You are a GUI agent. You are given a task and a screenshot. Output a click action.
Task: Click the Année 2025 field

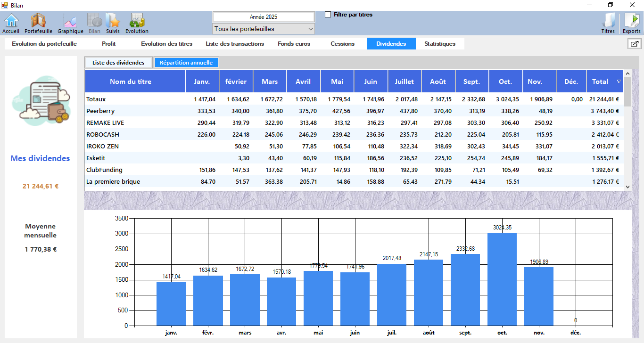(263, 17)
